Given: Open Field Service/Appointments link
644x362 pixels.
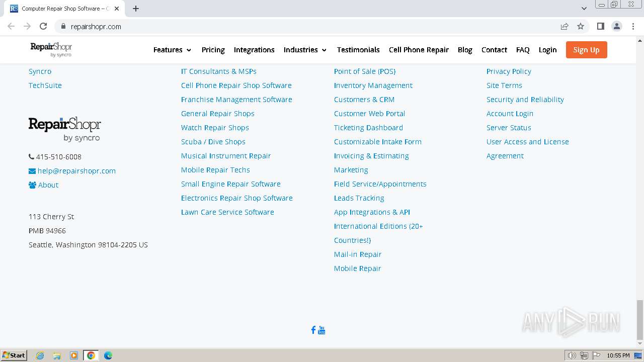Looking at the screenshot, I should tap(380, 184).
